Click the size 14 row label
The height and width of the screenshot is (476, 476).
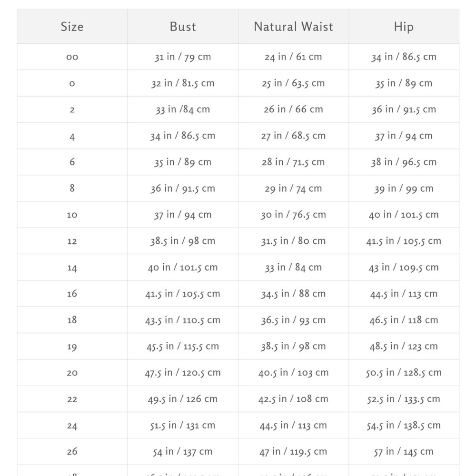click(x=72, y=268)
